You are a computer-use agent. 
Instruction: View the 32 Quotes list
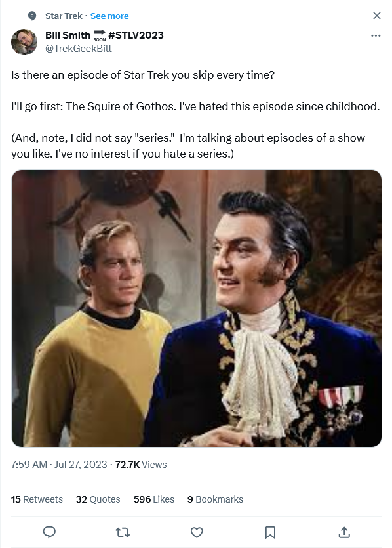coord(98,499)
